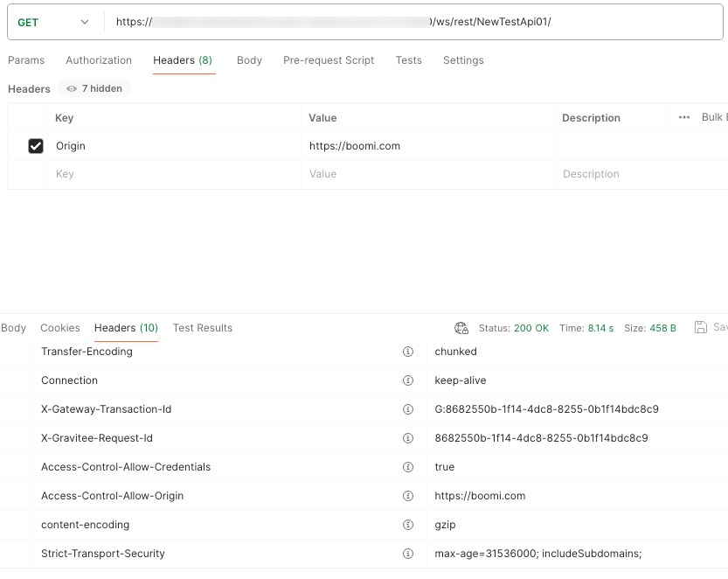Uncheck the Origin header checkbox

tap(36, 146)
